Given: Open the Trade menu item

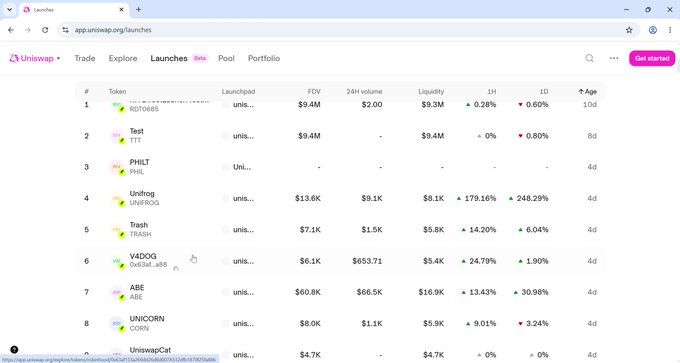Looking at the screenshot, I should pos(85,58).
